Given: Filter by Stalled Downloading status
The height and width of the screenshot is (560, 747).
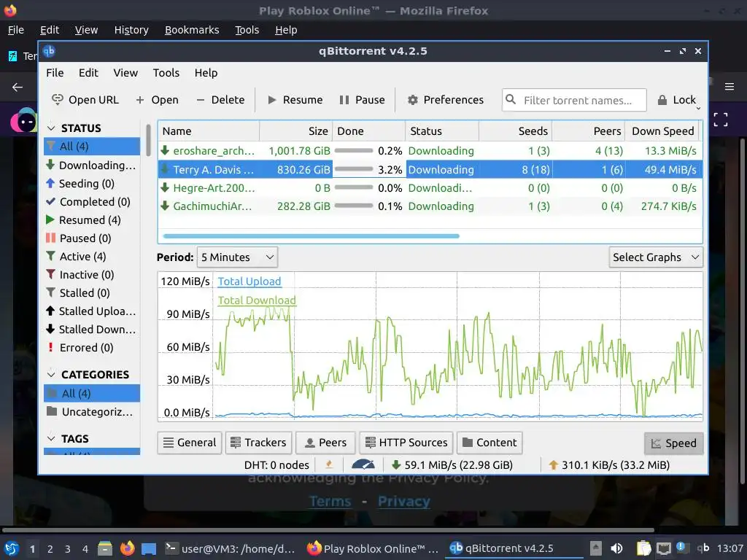Looking at the screenshot, I should 92,330.
